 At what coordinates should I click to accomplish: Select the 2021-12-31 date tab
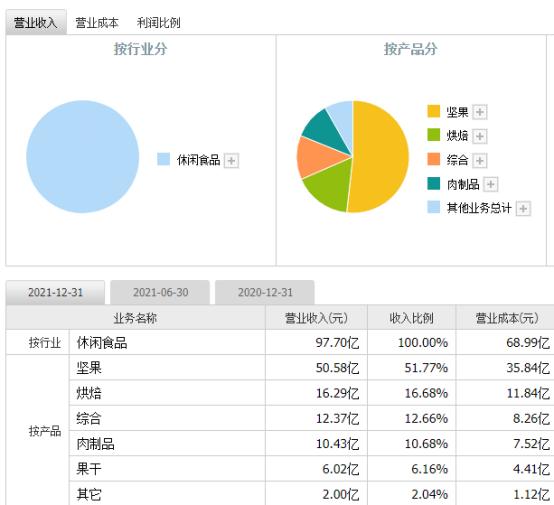[x=55, y=292]
